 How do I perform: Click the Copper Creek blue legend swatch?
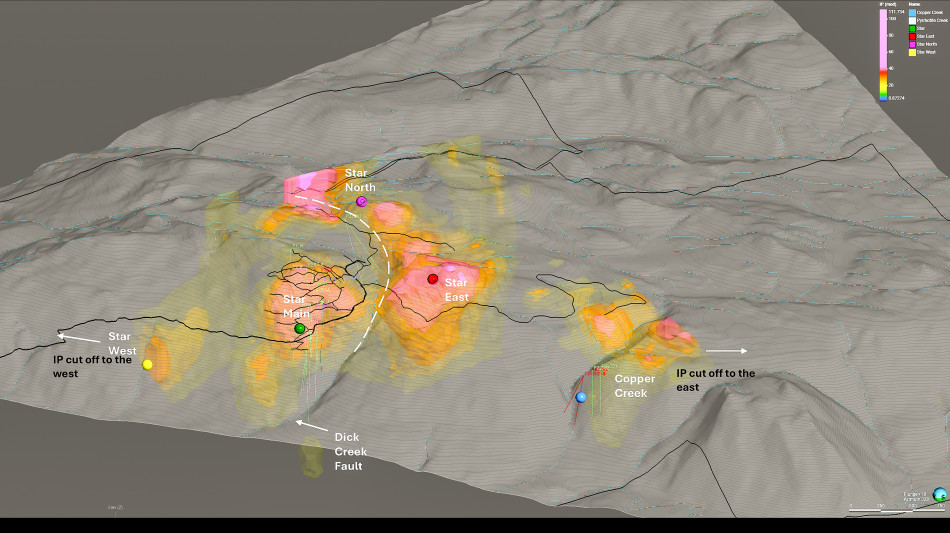[913, 12]
